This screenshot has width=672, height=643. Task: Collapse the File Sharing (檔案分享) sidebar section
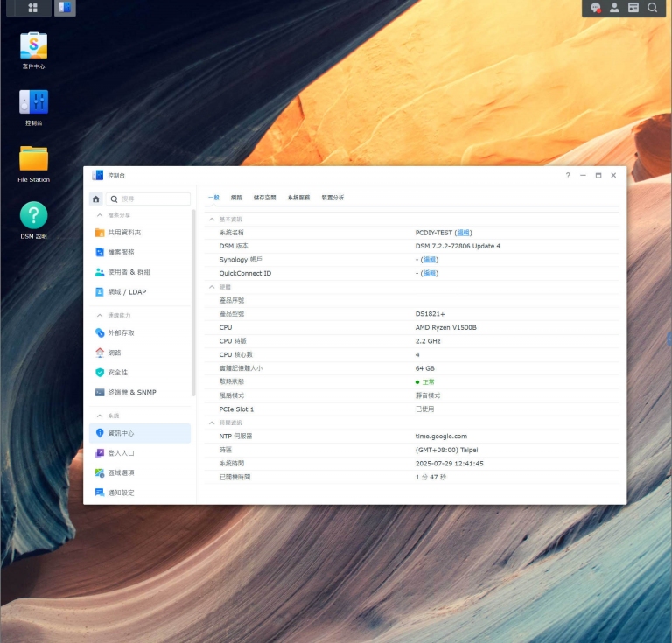[100, 215]
